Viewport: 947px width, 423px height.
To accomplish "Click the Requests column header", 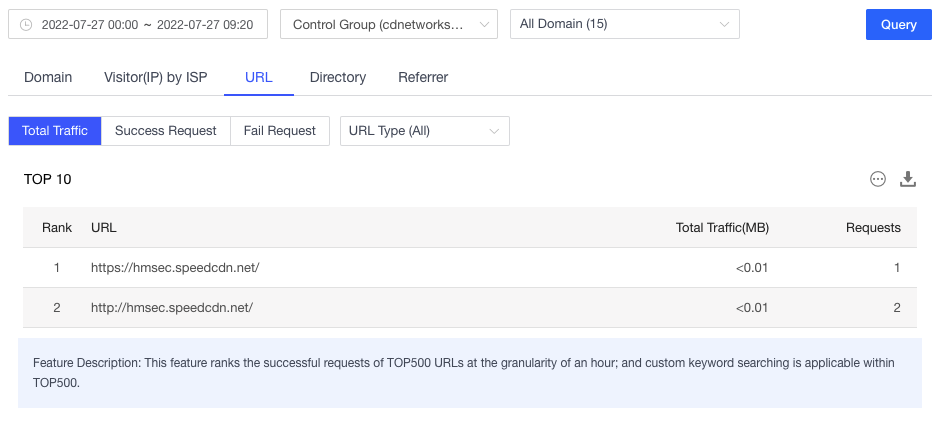I will [873, 228].
